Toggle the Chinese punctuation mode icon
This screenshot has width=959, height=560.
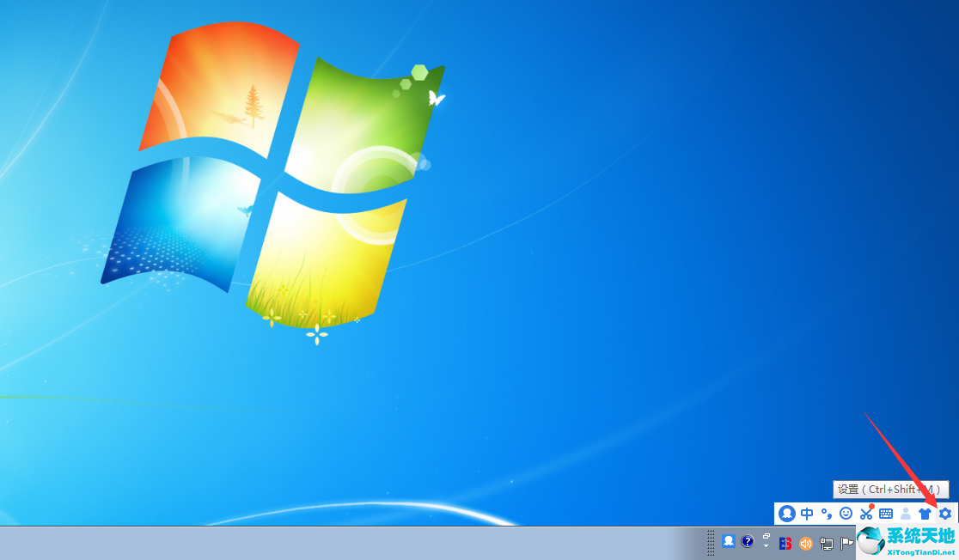827,514
